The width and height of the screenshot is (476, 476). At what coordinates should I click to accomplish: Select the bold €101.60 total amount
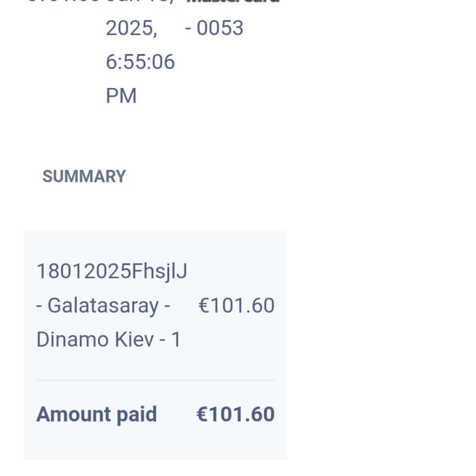[x=236, y=414]
